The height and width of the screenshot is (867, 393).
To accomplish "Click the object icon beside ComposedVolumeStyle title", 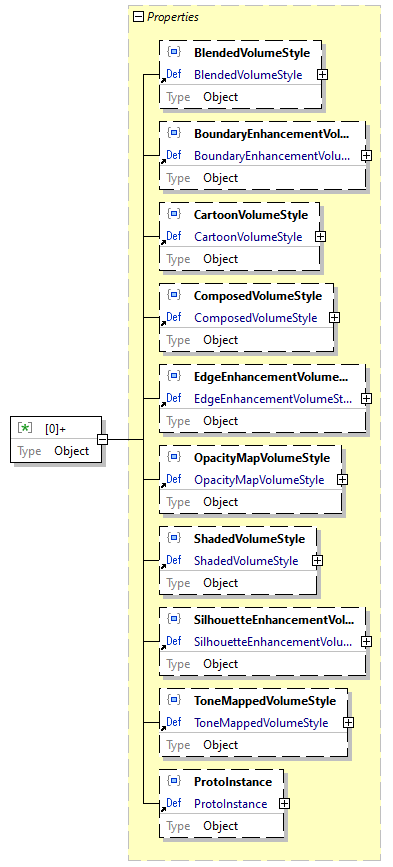I will point(174,295).
